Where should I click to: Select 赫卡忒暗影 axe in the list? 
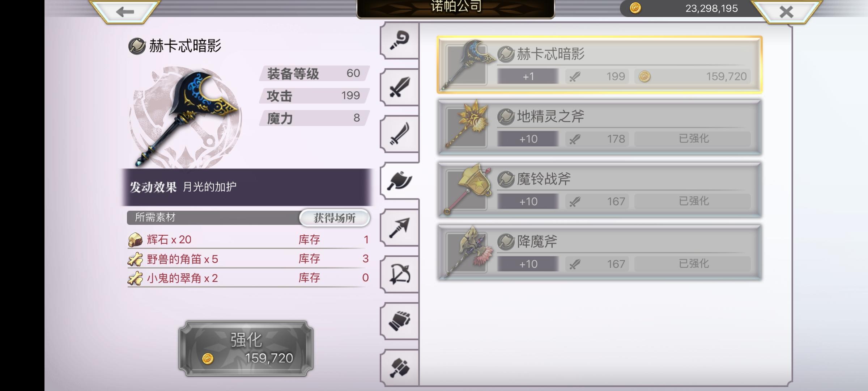600,65
